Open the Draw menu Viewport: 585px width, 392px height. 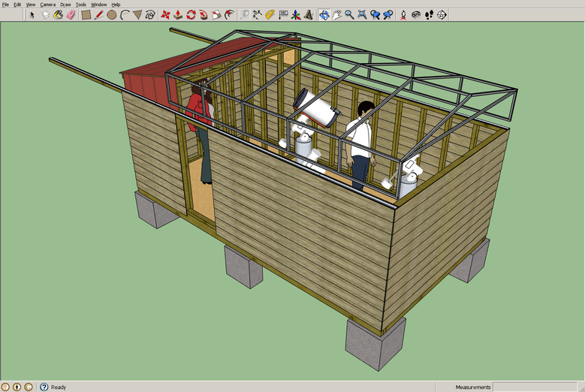click(65, 5)
